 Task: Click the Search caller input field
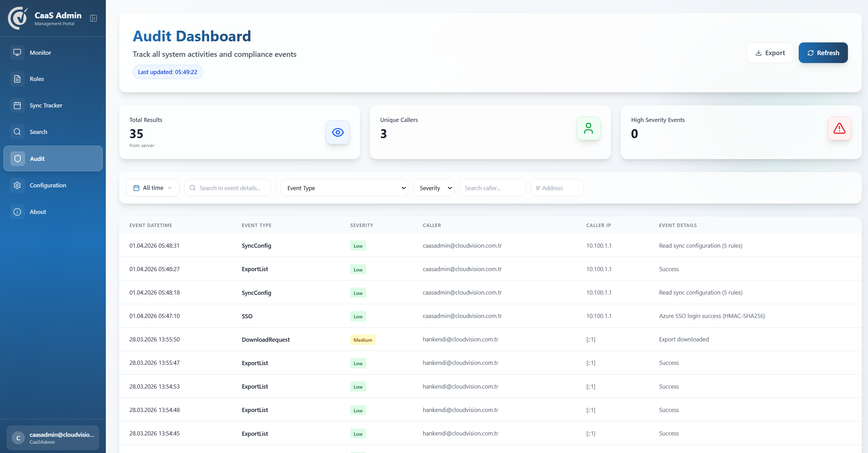(492, 188)
